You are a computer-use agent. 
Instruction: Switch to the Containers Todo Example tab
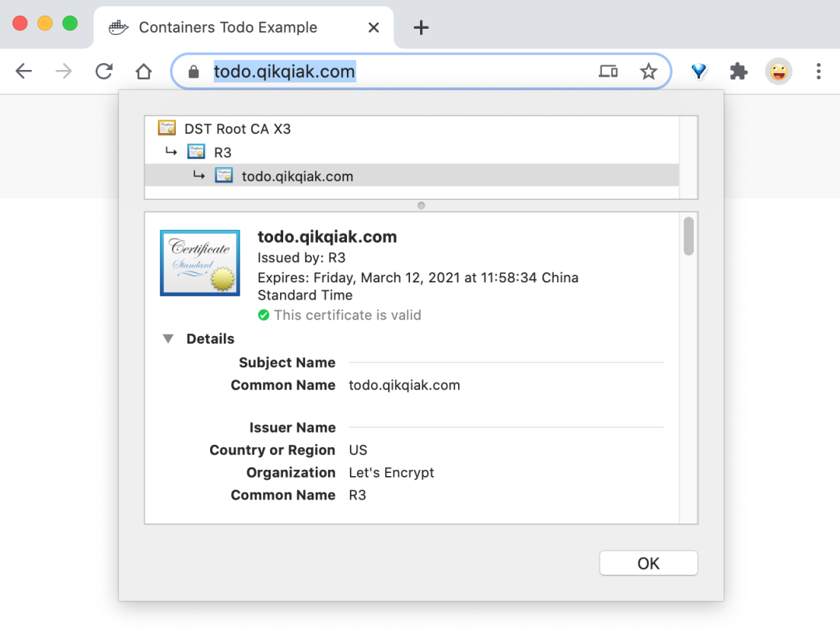pyautogui.click(x=243, y=27)
